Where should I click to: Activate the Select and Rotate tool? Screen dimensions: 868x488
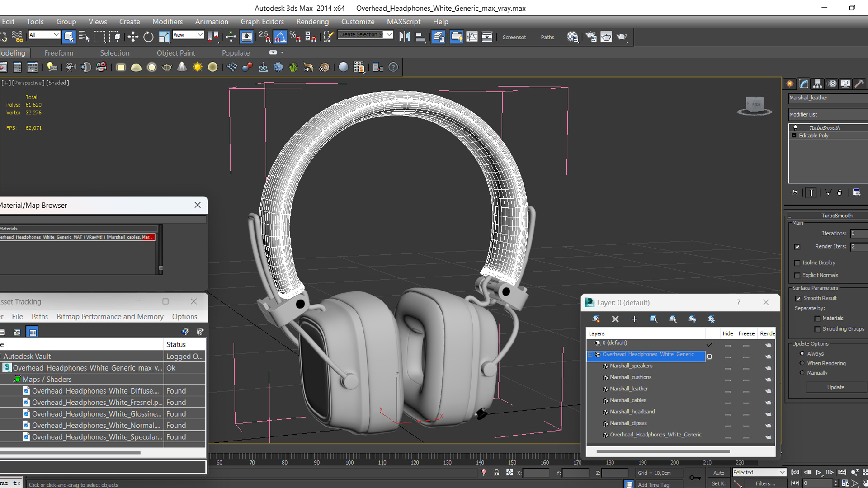pos(148,37)
